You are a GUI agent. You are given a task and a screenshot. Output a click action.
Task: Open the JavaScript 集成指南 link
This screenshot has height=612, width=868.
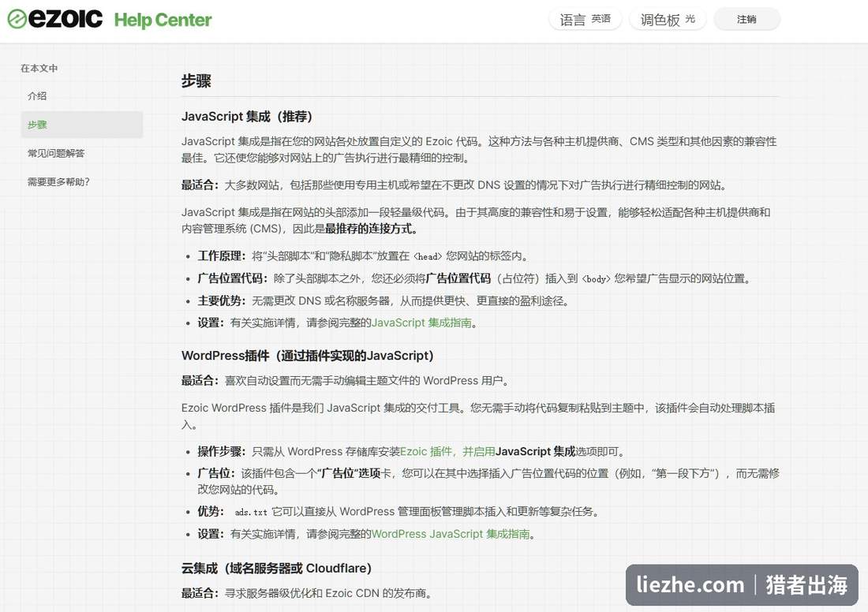(422, 323)
